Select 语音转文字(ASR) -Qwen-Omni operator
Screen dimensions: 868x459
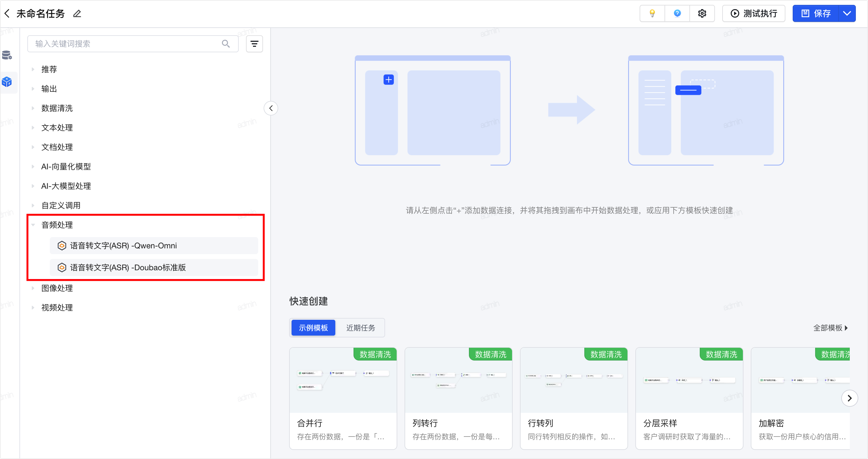pos(154,246)
